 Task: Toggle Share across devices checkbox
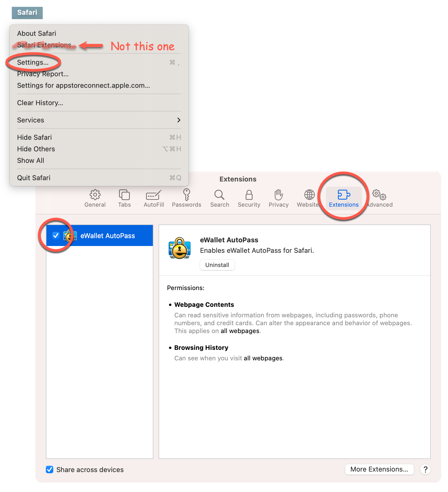(x=50, y=469)
